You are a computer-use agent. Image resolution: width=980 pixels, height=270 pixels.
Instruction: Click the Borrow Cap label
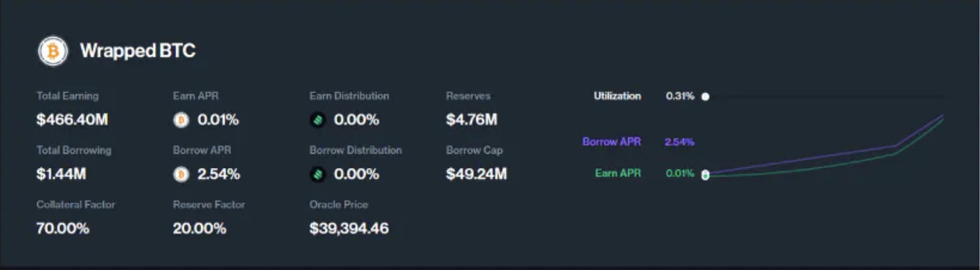point(474,150)
